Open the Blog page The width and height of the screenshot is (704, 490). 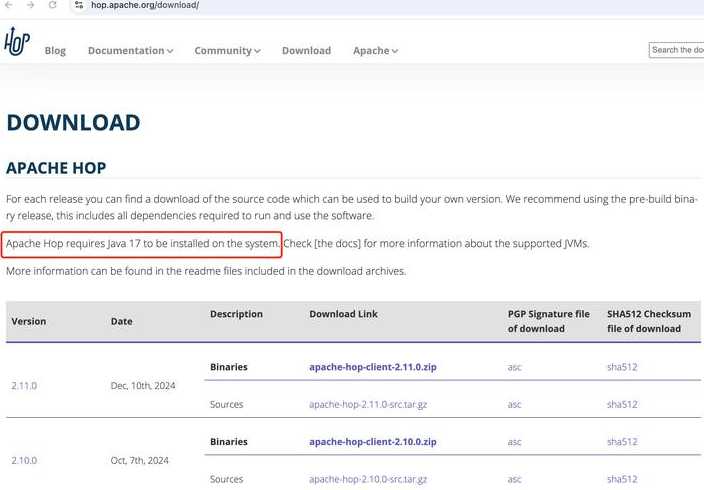point(55,51)
